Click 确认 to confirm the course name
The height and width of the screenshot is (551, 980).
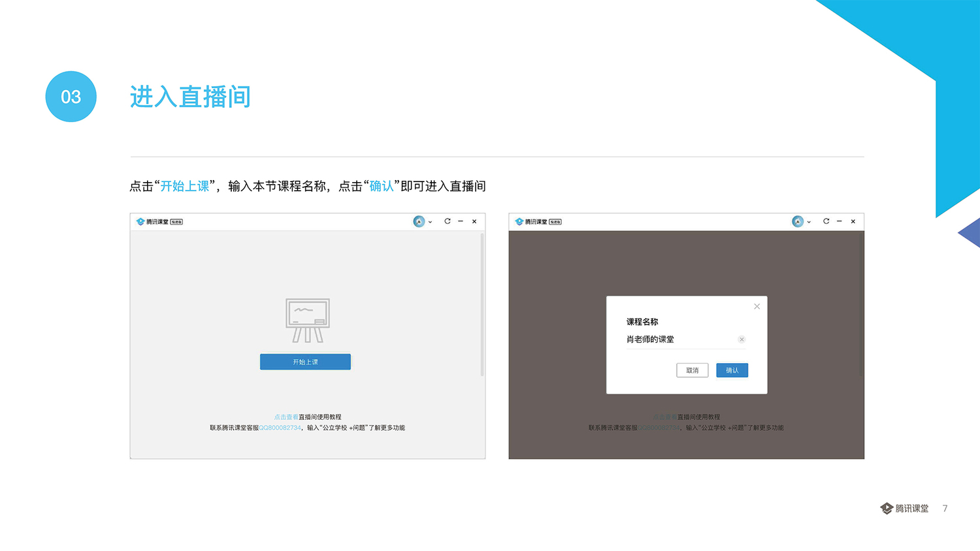(732, 370)
